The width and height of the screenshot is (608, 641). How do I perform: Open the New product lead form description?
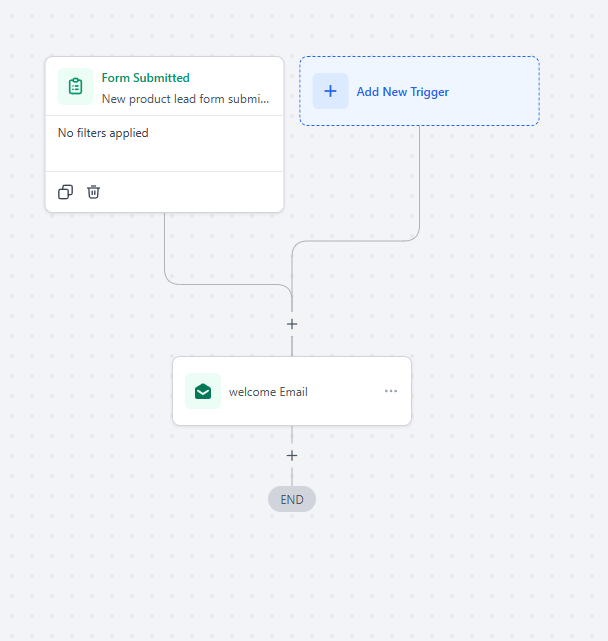click(186, 99)
